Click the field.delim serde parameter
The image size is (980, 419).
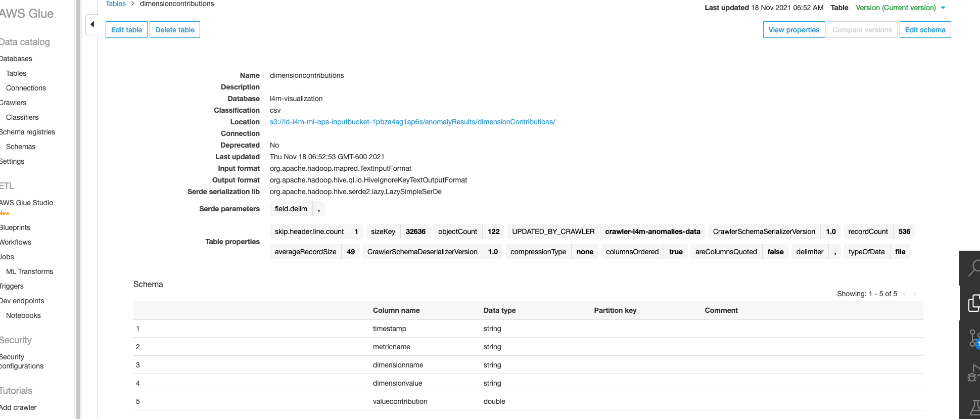[297, 209]
